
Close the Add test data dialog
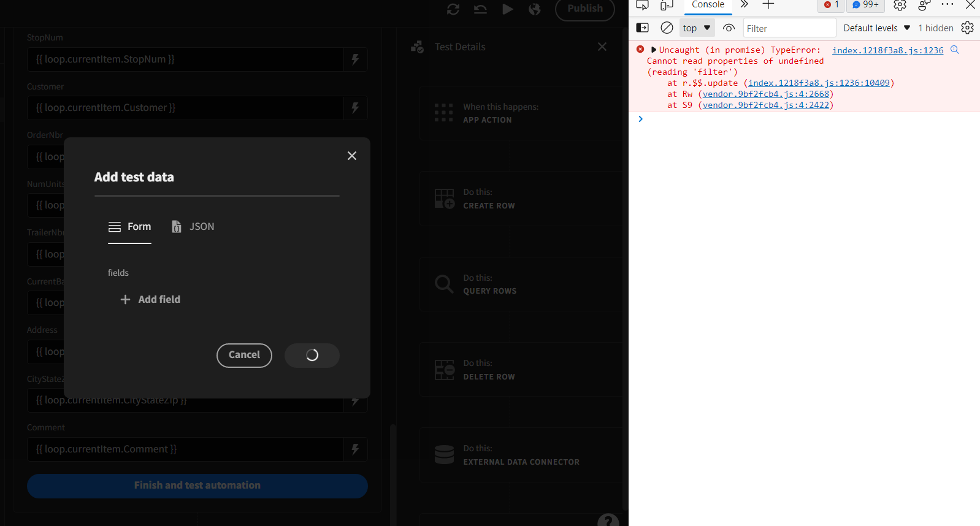click(352, 156)
